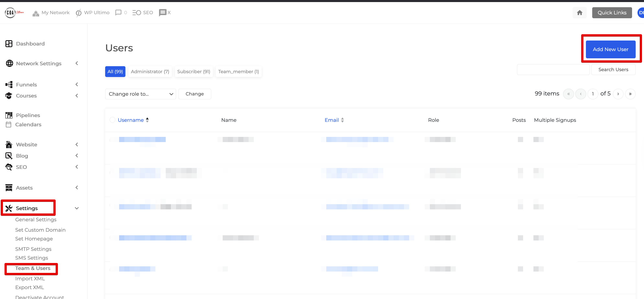Open the Dashboard from the sidebar
Screen dimensions: 644x299
30,43
